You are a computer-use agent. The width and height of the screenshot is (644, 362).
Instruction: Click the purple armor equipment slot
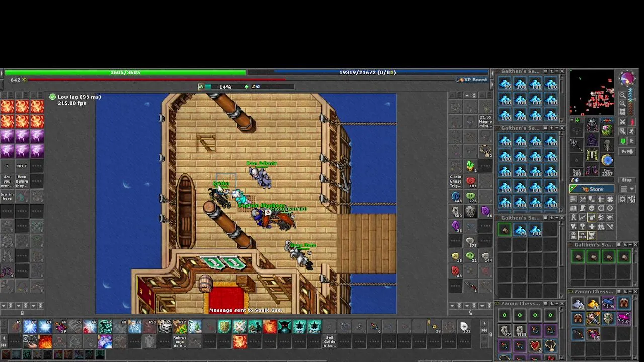pos(592,140)
